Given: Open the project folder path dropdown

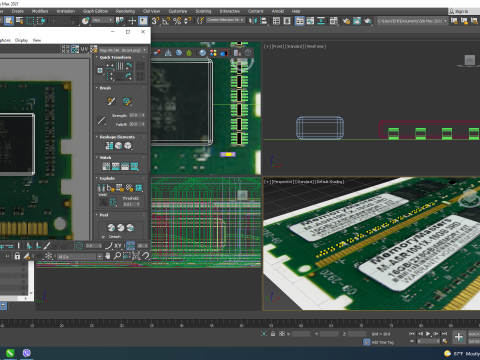Looking at the screenshot, I should (412, 21).
